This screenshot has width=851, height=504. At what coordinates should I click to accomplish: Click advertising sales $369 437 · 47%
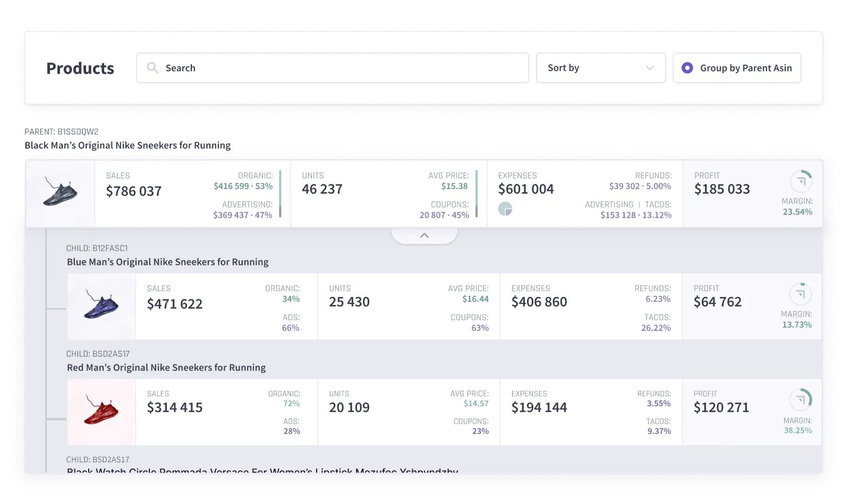[243, 215]
